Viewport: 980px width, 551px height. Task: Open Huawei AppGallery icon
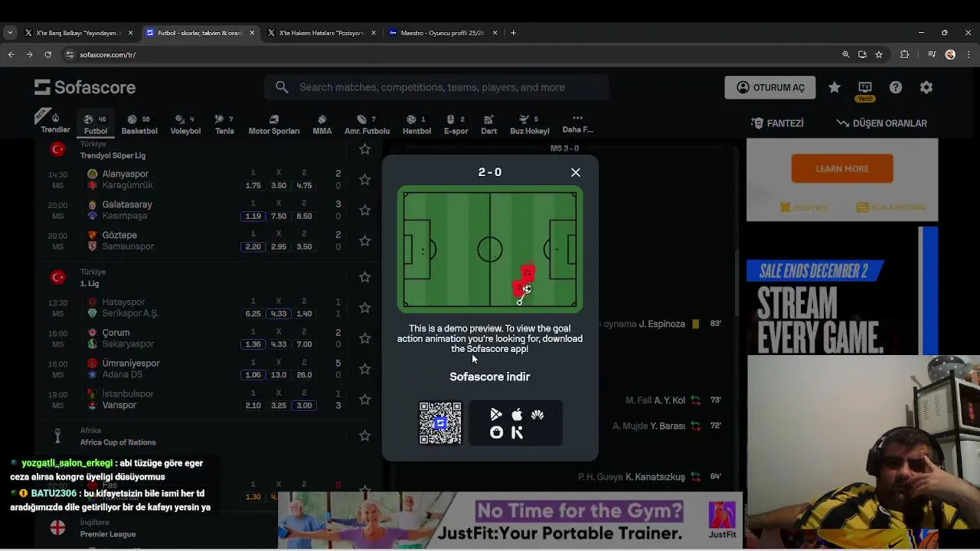[537, 414]
